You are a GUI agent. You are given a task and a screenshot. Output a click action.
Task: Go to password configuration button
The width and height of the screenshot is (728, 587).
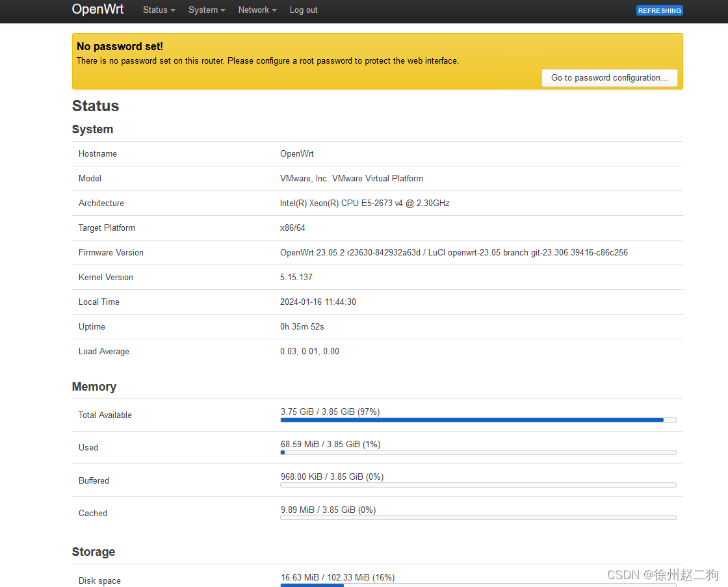(609, 77)
